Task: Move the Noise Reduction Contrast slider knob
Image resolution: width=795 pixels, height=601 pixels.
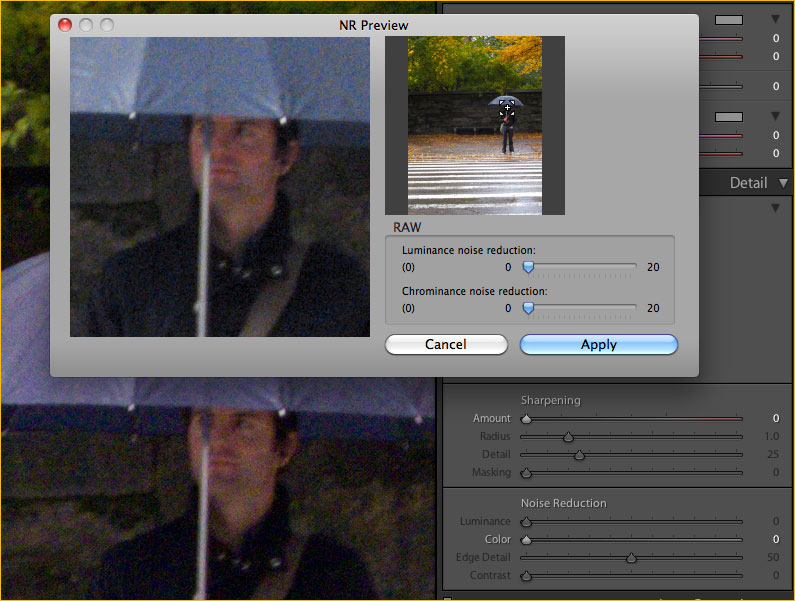Action: click(x=526, y=576)
